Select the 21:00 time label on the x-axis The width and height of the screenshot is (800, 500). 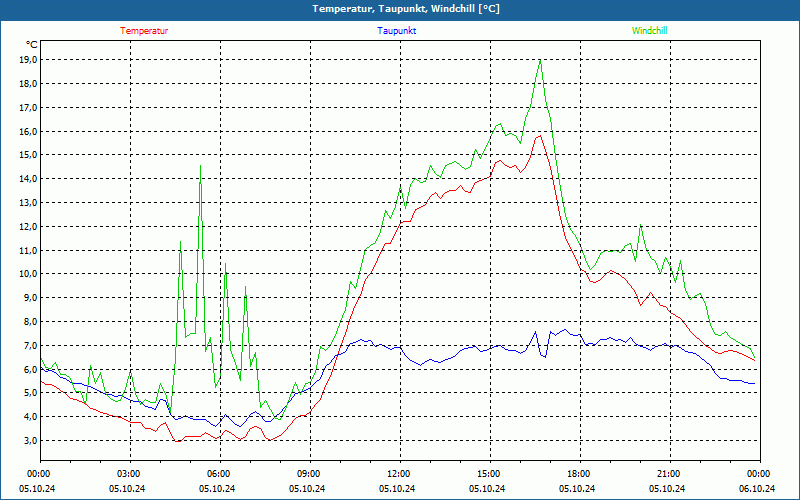pyautogui.click(x=668, y=474)
